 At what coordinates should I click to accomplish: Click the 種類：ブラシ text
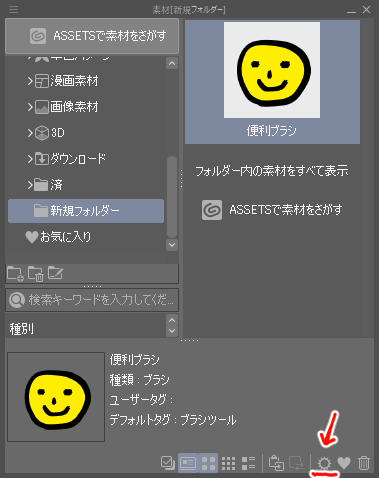[140, 380]
